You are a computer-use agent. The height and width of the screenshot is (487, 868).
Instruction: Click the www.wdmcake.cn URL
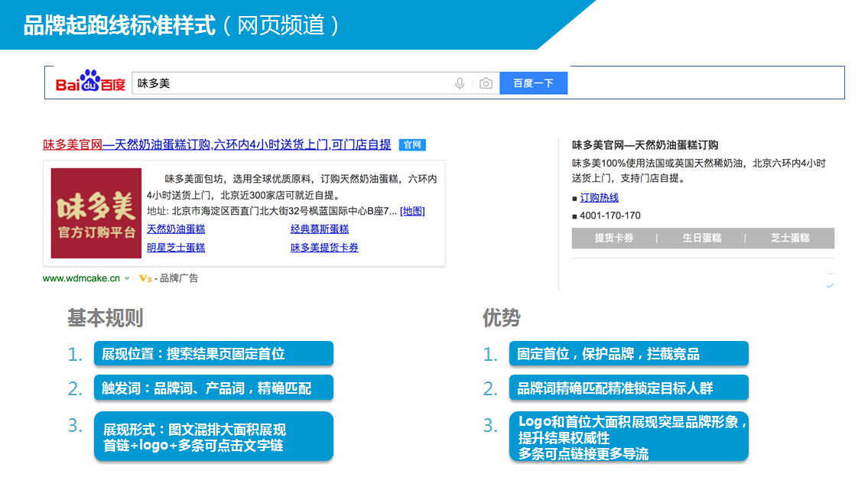pyautogui.click(x=81, y=278)
